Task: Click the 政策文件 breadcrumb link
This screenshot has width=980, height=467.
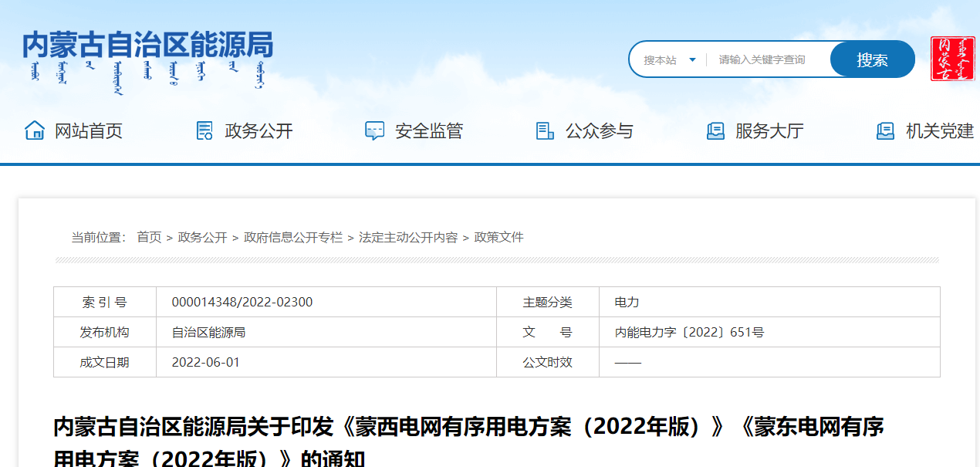Action: [498, 237]
